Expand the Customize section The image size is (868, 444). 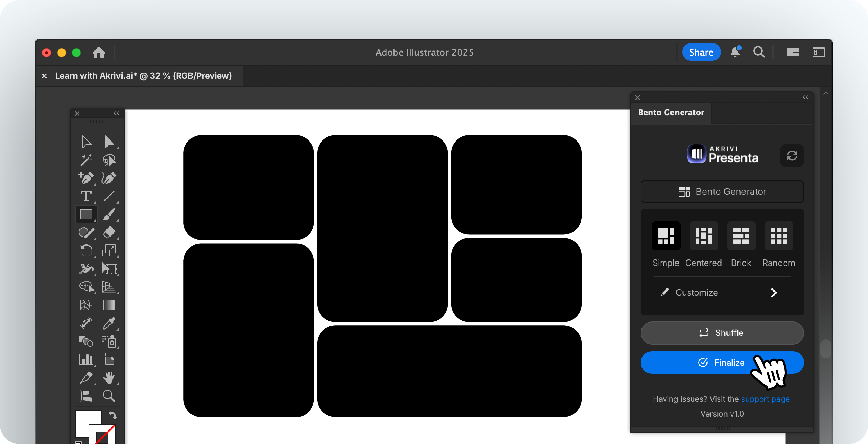774,293
